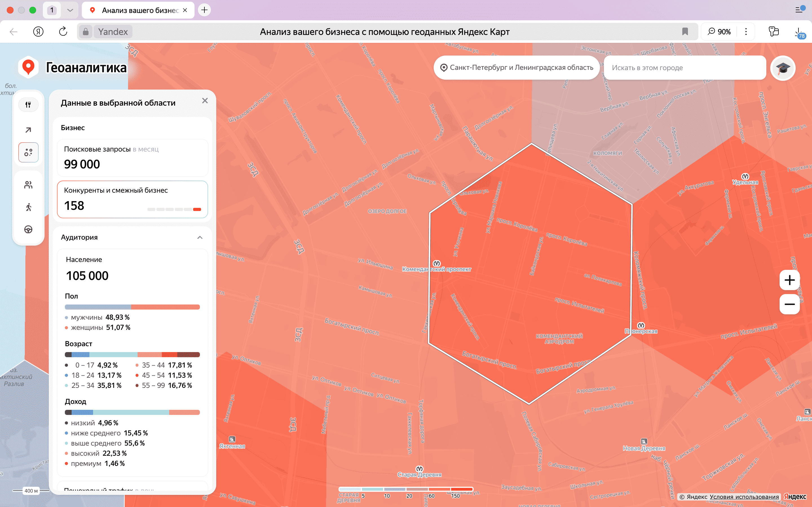Zoom in the map with plus button
Screen dimensions: 812x507
pyautogui.click(x=789, y=280)
